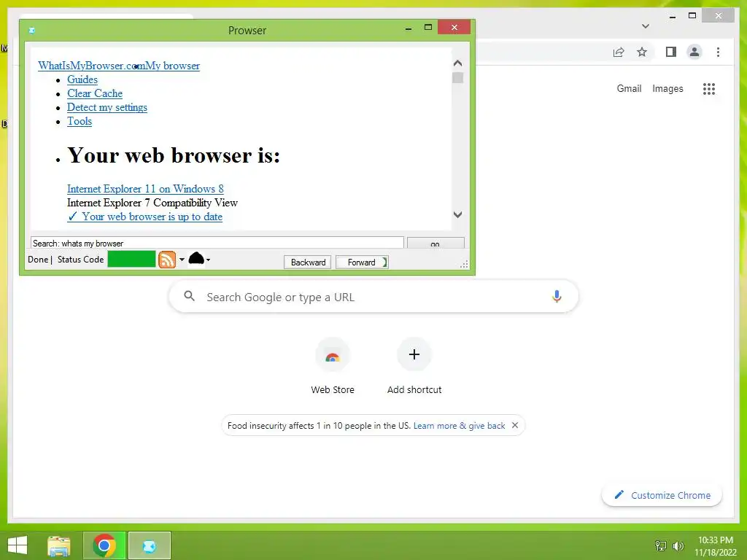Bookmark this tab with the star icon
The height and width of the screenshot is (560, 747).
[x=642, y=52]
